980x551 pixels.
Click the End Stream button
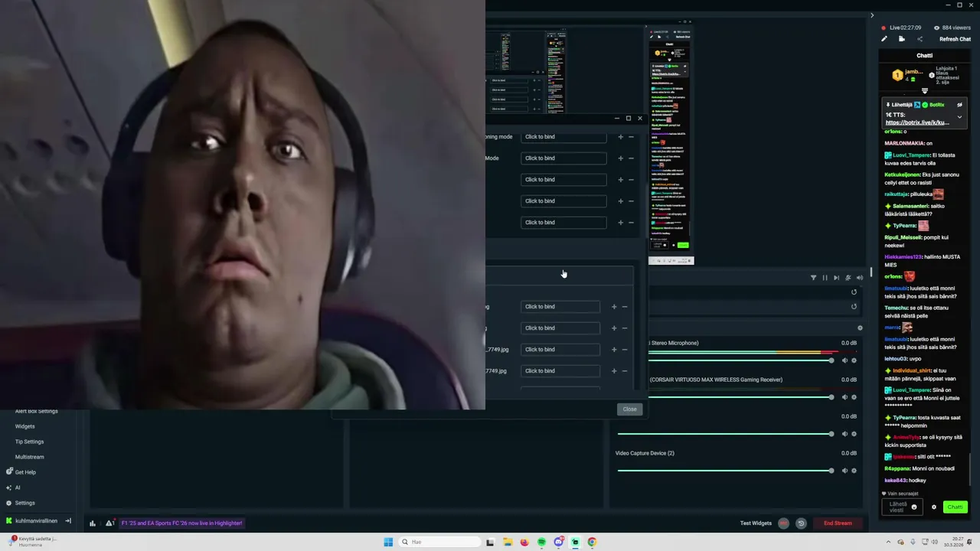click(838, 523)
